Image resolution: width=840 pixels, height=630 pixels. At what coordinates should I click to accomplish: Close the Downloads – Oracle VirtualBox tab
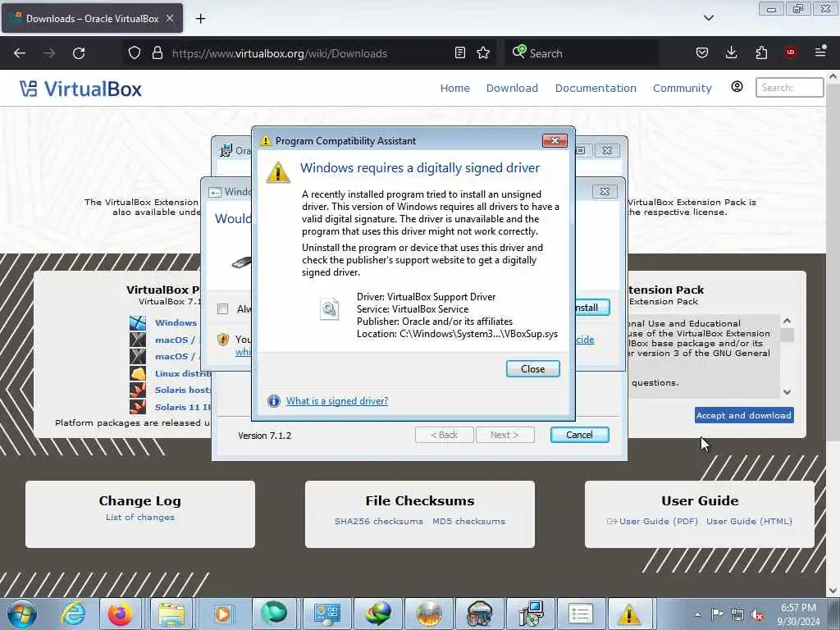click(x=170, y=18)
